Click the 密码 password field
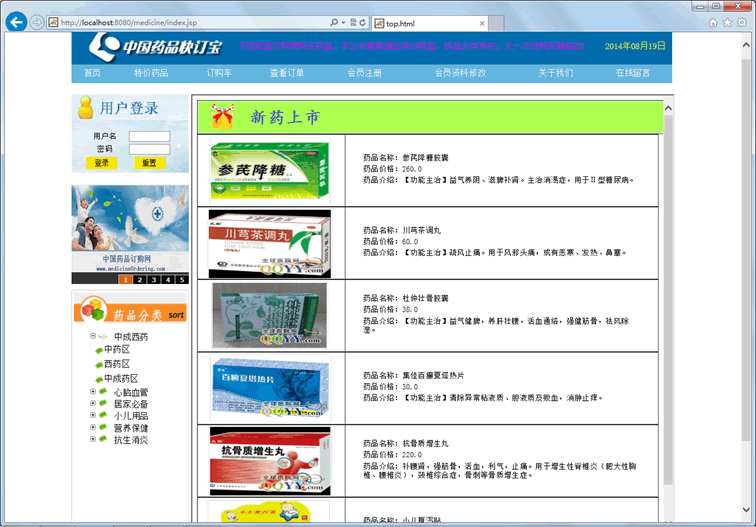This screenshot has height=527, width=756. tap(149, 149)
